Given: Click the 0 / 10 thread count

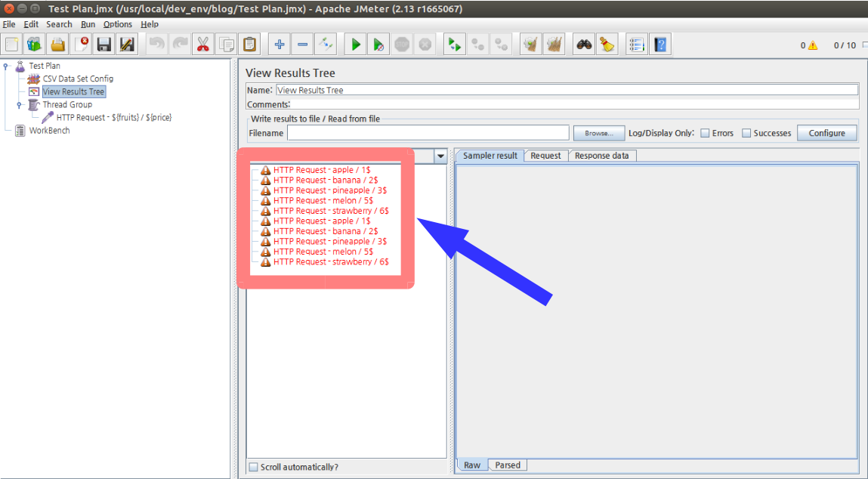Looking at the screenshot, I should point(845,45).
